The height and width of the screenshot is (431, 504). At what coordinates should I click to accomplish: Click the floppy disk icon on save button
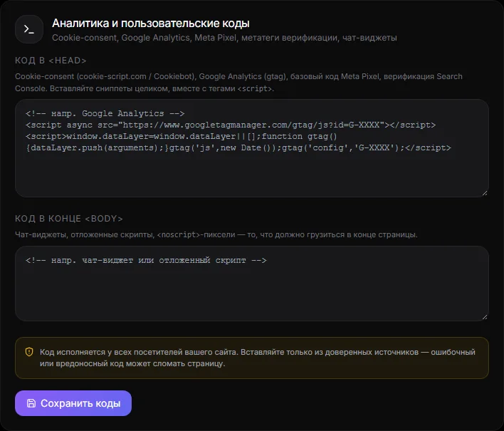(x=31, y=403)
